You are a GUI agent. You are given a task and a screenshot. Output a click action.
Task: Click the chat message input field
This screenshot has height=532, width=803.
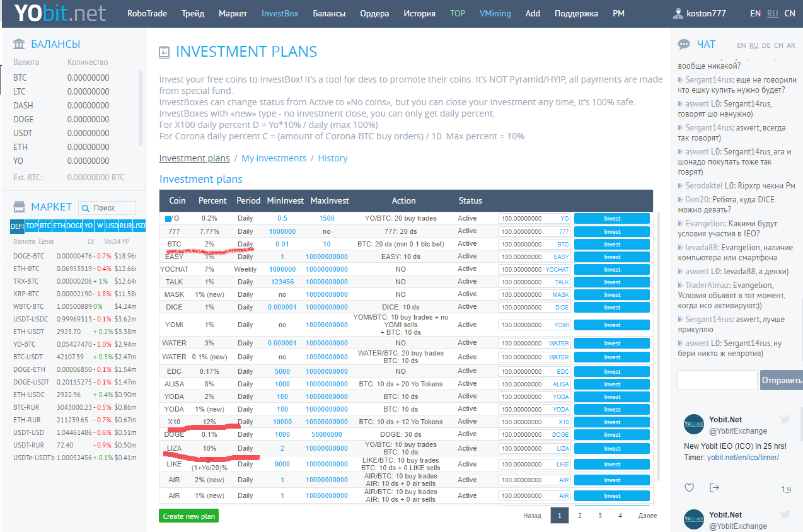point(717,380)
